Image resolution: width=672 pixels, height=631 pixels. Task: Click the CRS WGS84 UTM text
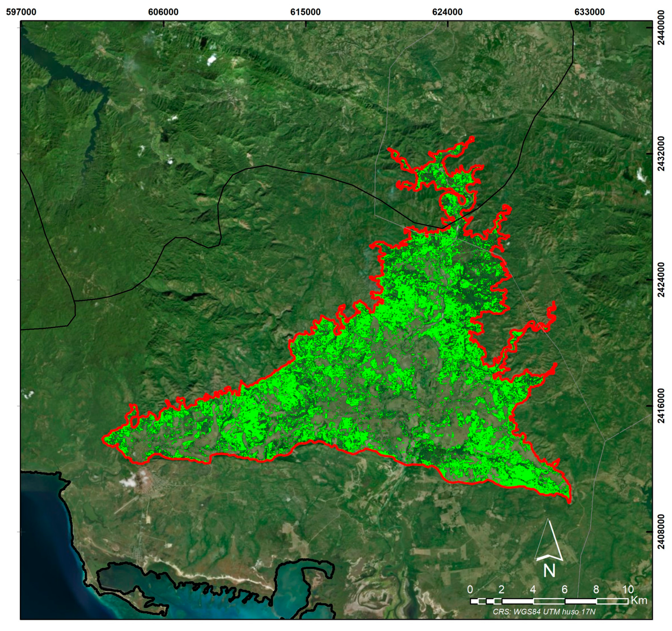point(544,612)
